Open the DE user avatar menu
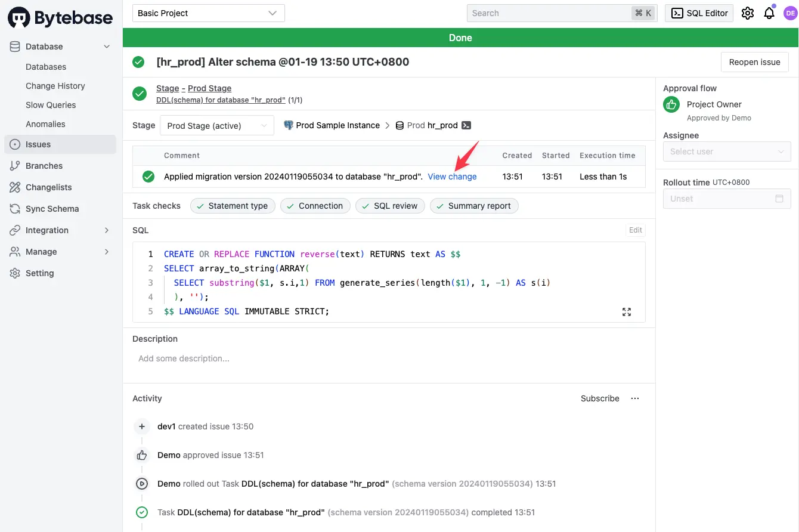This screenshot has width=799, height=532. point(789,13)
